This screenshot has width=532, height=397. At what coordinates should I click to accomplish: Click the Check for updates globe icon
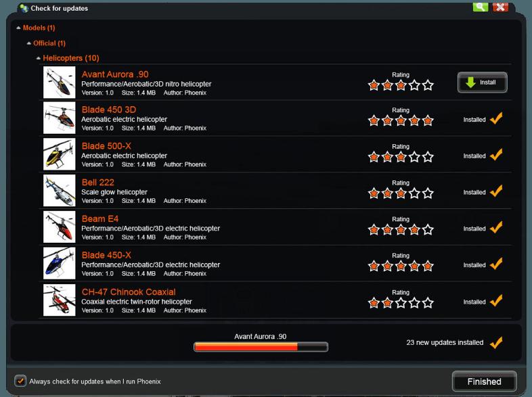pyautogui.click(x=24, y=8)
